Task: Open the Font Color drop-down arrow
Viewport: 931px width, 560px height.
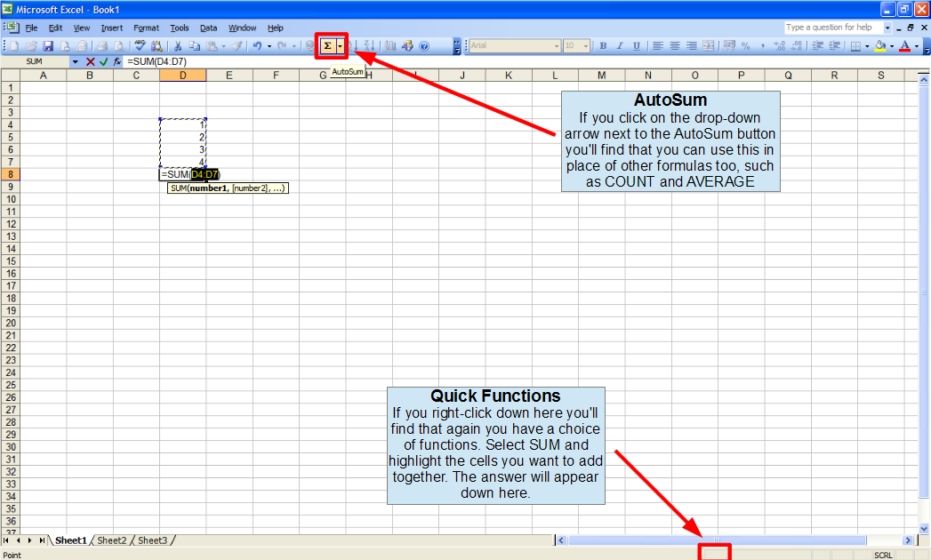Action: coord(917,45)
